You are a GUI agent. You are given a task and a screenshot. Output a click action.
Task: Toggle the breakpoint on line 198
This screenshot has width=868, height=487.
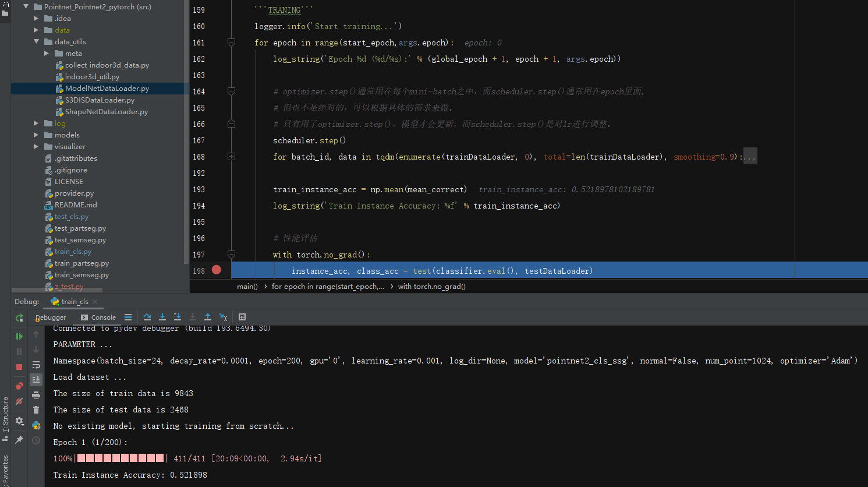click(x=216, y=270)
